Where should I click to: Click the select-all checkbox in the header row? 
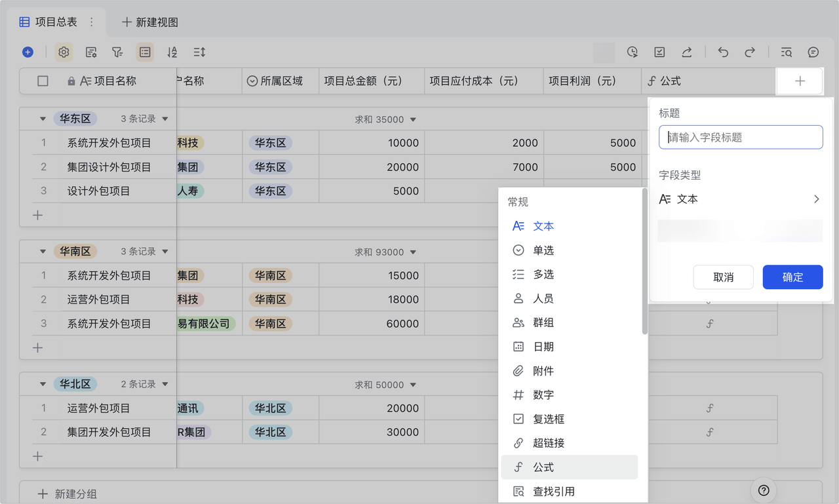[x=43, y=81]
